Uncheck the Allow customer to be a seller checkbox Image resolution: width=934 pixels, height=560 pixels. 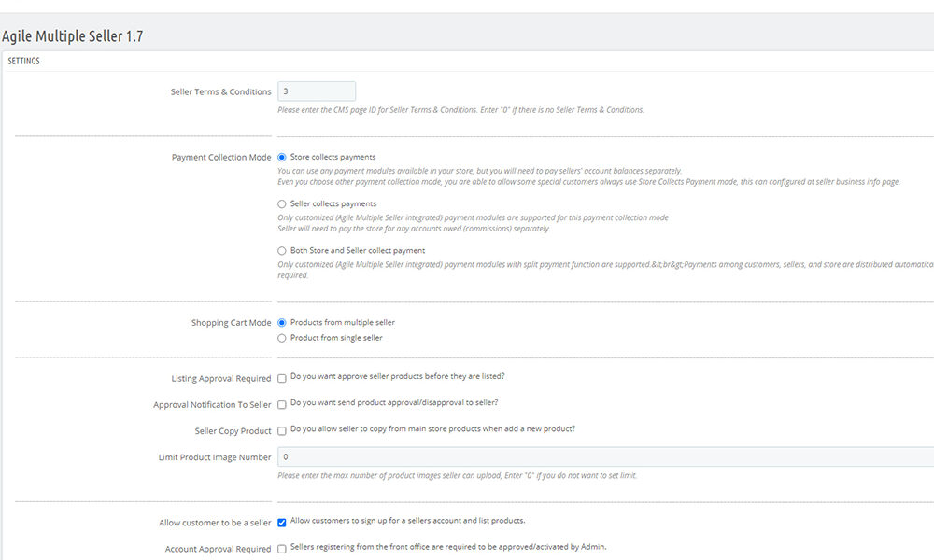[282, 523]
